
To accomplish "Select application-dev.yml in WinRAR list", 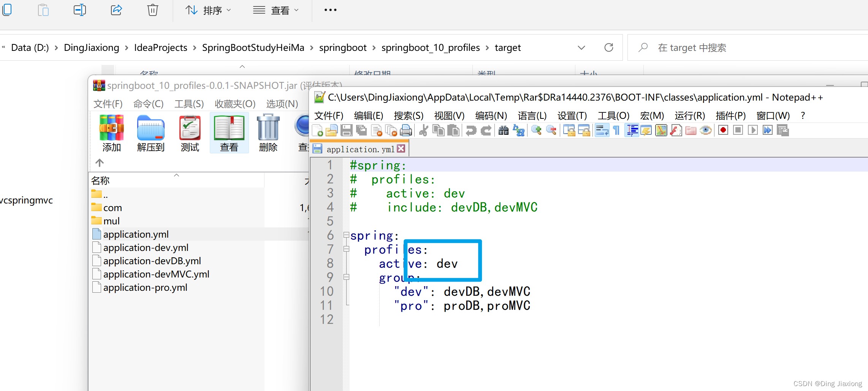I will (146, 248).
